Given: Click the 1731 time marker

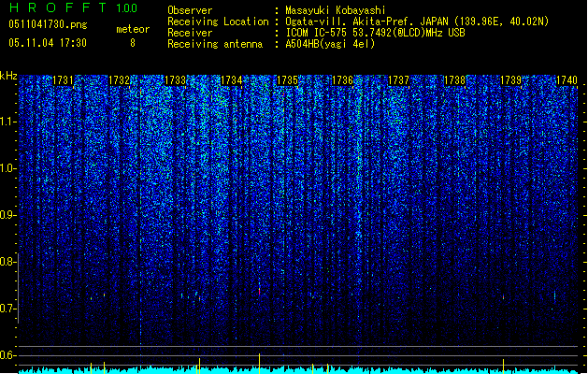Looking at the screenshot, I should point(63,80).
